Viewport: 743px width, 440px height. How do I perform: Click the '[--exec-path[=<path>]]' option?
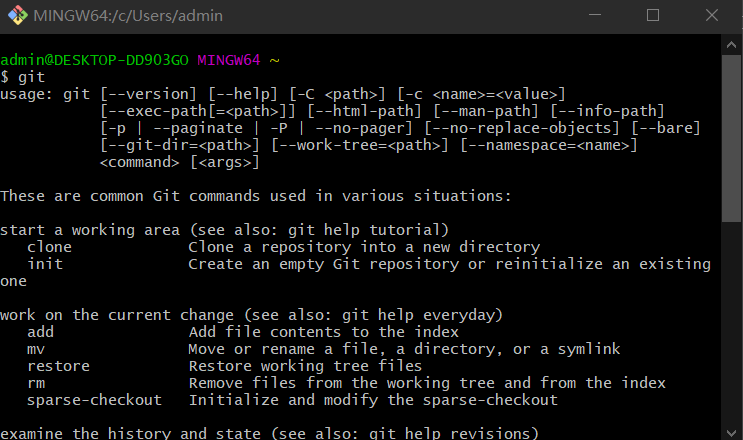(x=198, y=111)
